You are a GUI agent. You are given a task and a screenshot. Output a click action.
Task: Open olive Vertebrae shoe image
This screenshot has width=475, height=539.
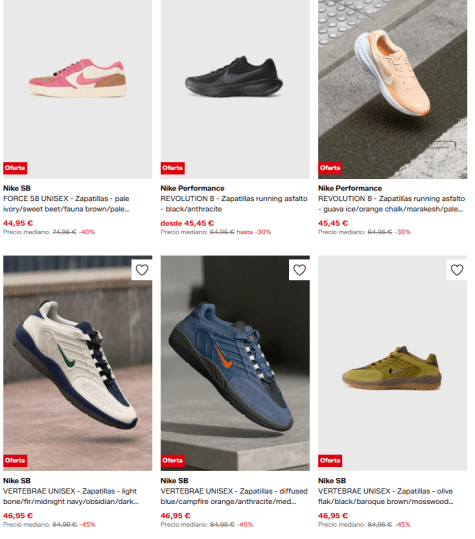pos(393,363)
